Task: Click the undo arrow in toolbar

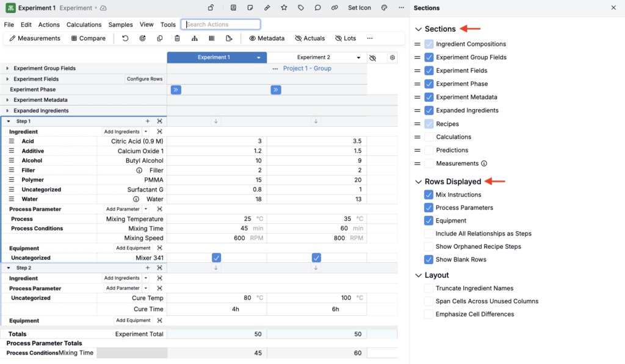Action: pos(125,38)
